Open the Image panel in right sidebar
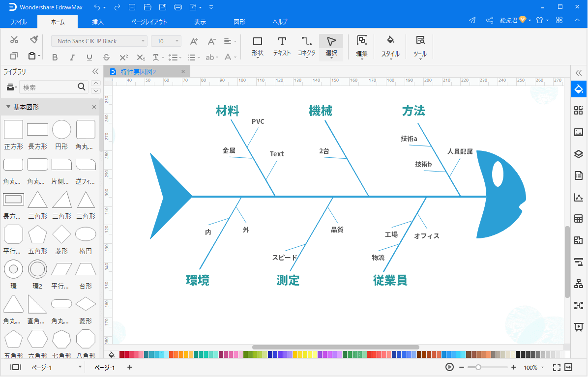The image size is (588, 377). click(x=578, y=132)
